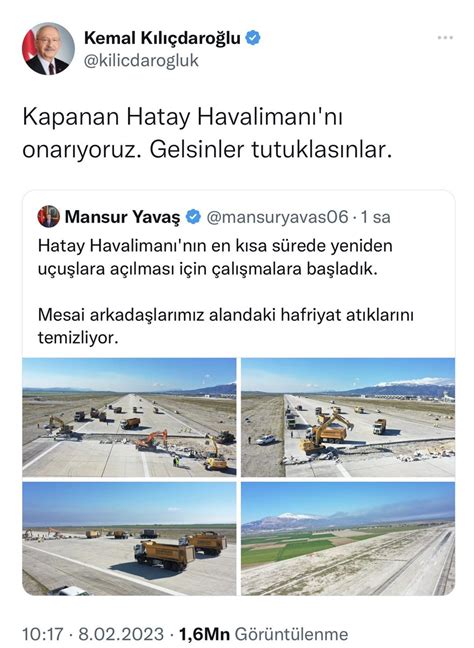Open Kemal Kılıçdaroğlu's profile picture

point(48,49)
